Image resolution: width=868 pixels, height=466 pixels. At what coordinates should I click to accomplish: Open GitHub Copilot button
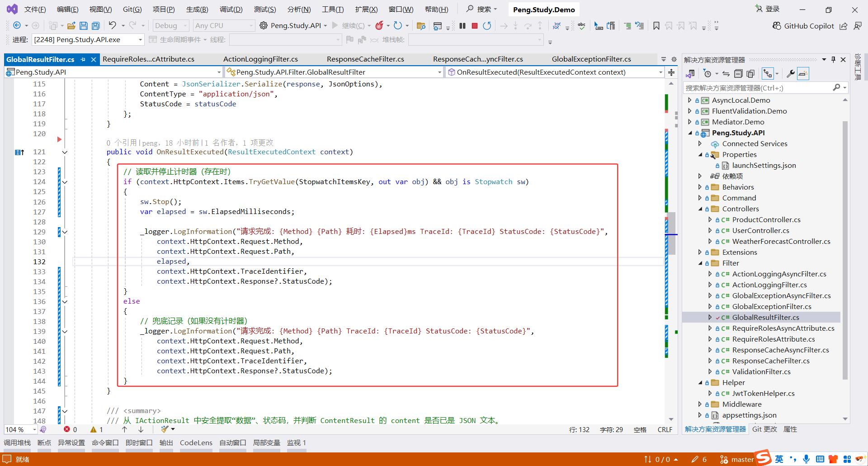click(803, 26)
